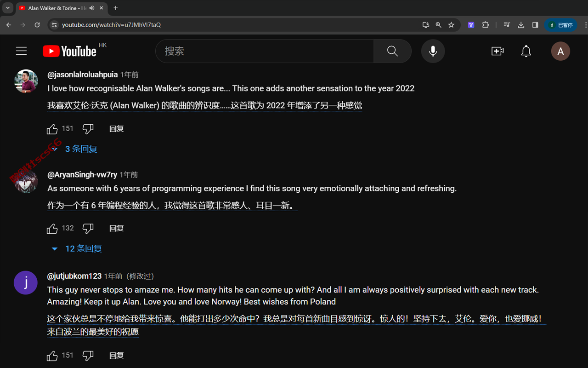Image resolution: width=588 pixels, height=368 pixels.
Task: Open the YouTube hamburger guide menu
Action: [x=22, y=51]
